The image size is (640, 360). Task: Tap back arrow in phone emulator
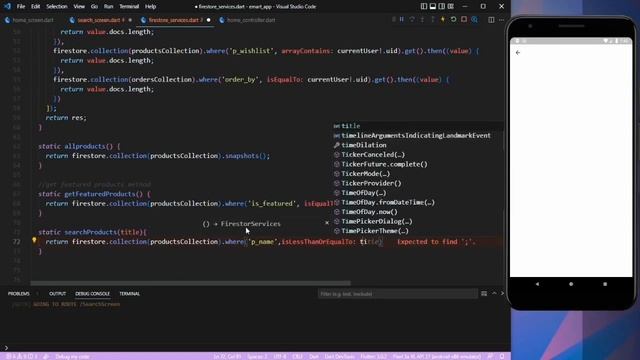(x=518, y=53)
